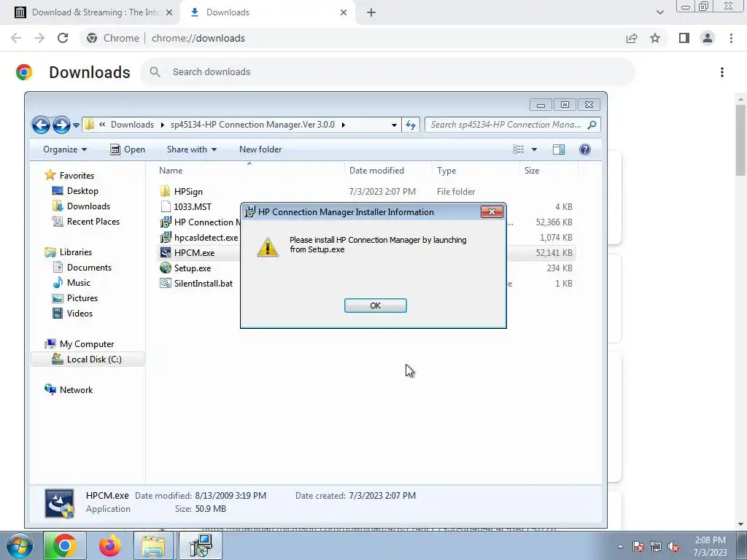747x560 pixels.
Task: Focus the Explorer search box for sp45134 folder
Action: coord(512,125)
